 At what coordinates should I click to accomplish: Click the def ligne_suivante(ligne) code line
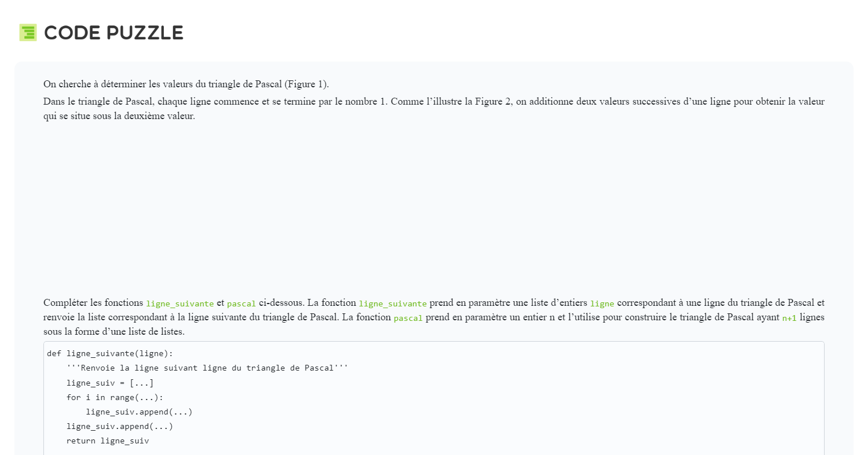point(110,353)
